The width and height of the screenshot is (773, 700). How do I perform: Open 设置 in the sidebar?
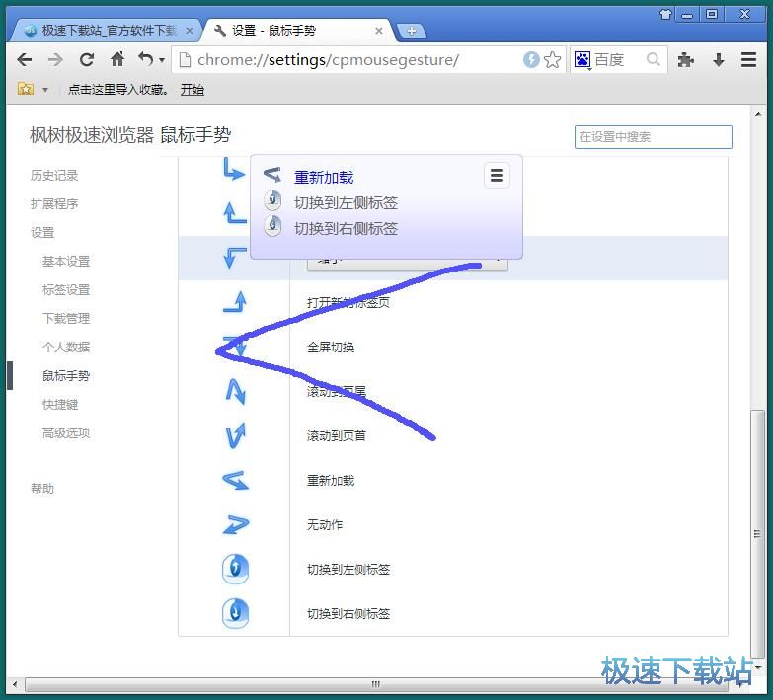tap(42, 232)
